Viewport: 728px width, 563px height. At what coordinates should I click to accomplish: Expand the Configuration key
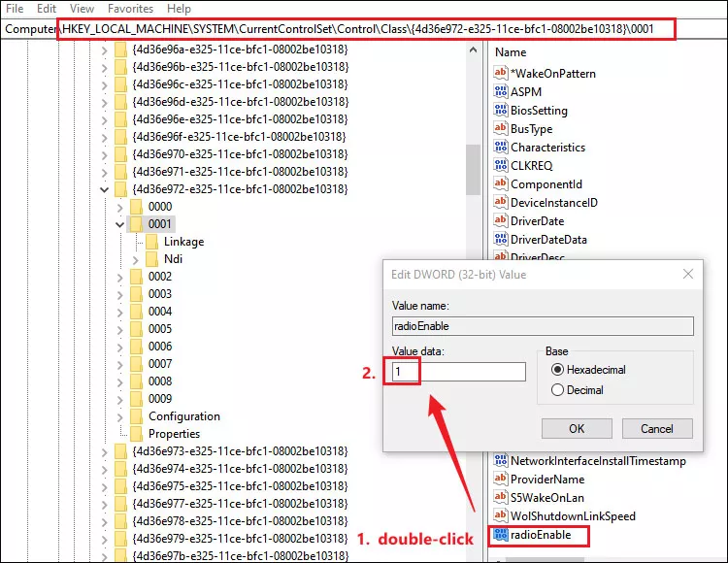(119, 416)
